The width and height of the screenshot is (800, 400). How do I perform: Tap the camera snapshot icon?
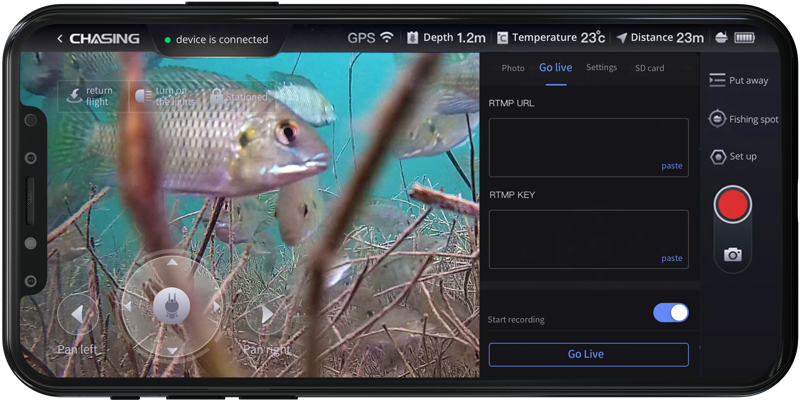pyautogui.click(x=733, y=254)
